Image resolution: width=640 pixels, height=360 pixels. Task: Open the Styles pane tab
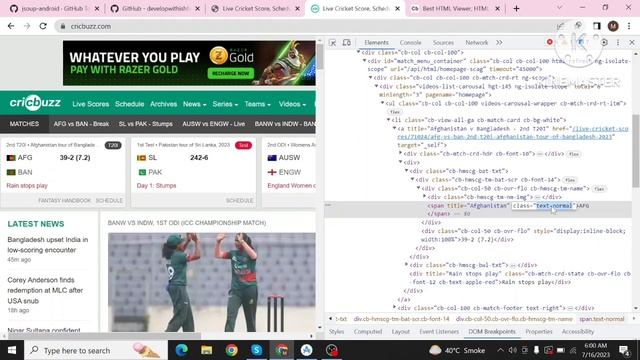click(x=336, y=331)
